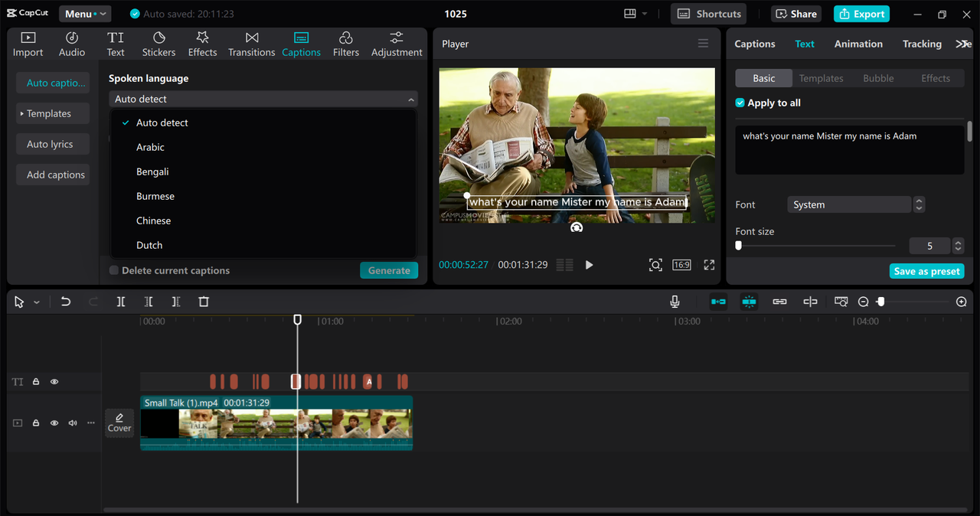Click the timeline zoom slider handle
This screenshot has width=980, height=516.
pyautogui.click(x=880, y=302)
